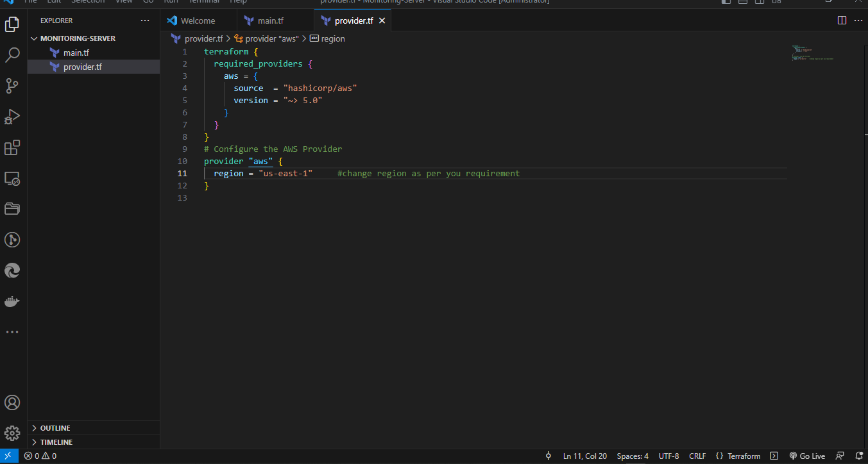Click the Accounts icon
The width and height of the screenshot is (868, 464).
tap(12, 402)
